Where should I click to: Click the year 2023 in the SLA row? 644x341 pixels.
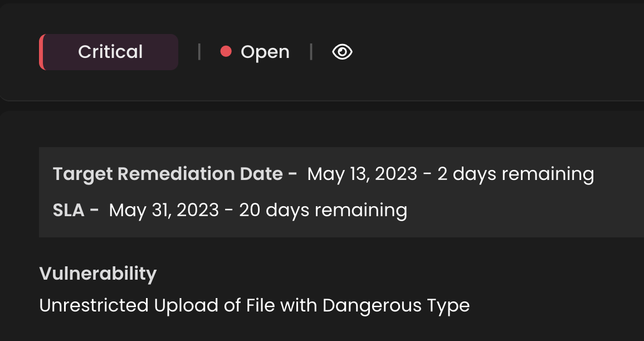point(197,210)
